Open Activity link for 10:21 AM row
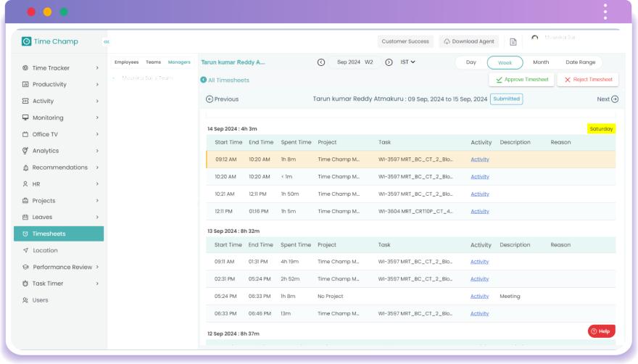 pyautogui.click(x=480, y=194)
